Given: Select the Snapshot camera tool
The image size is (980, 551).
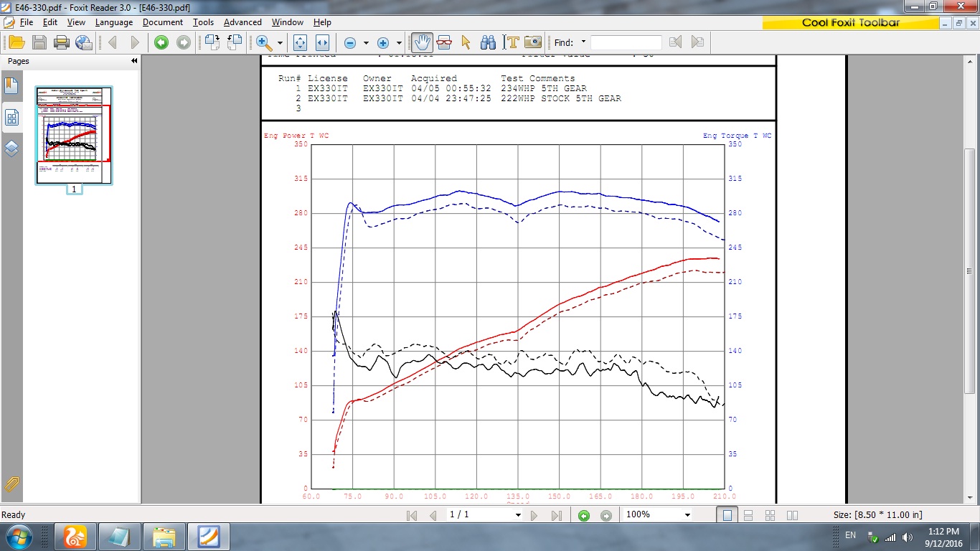Looking at the screenshot, I should coord(532,42).
